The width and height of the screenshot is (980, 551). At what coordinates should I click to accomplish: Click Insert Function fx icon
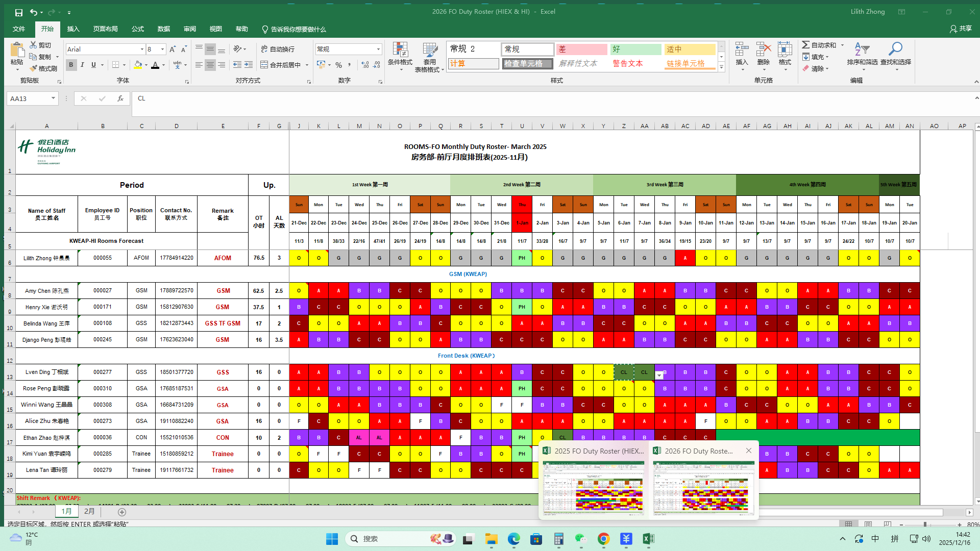(x=120, y=98)
